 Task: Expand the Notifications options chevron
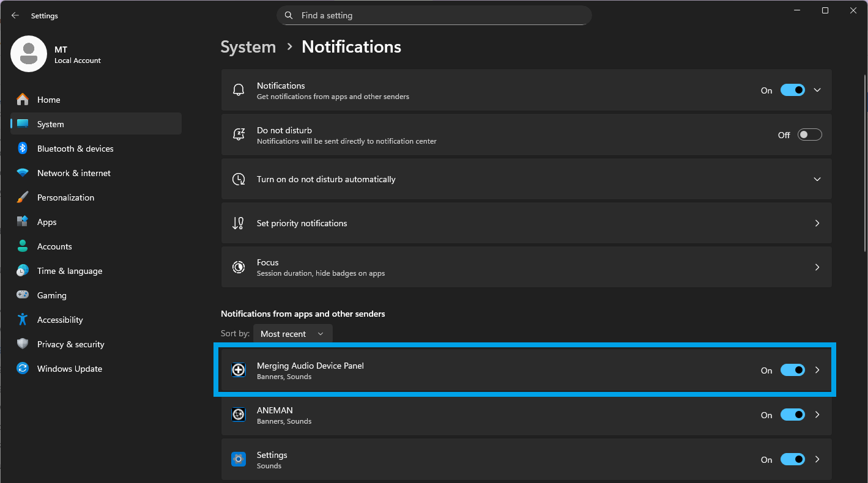tap(817, 90)
